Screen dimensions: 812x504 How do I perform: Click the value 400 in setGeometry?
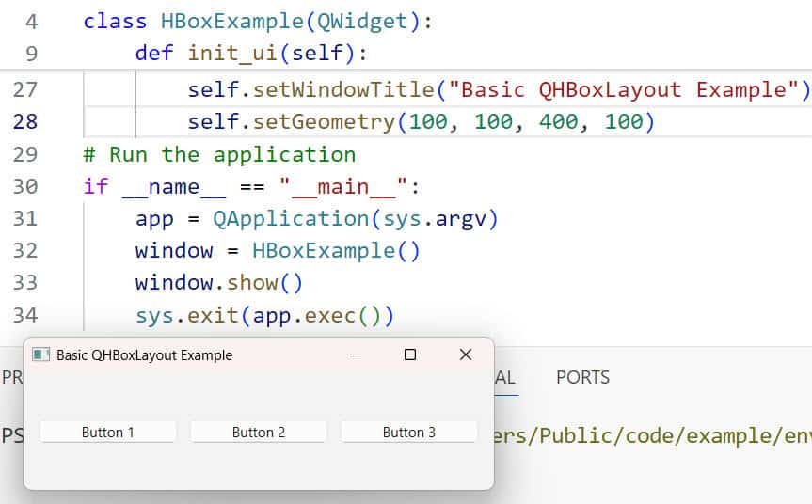tap(558, 122)
